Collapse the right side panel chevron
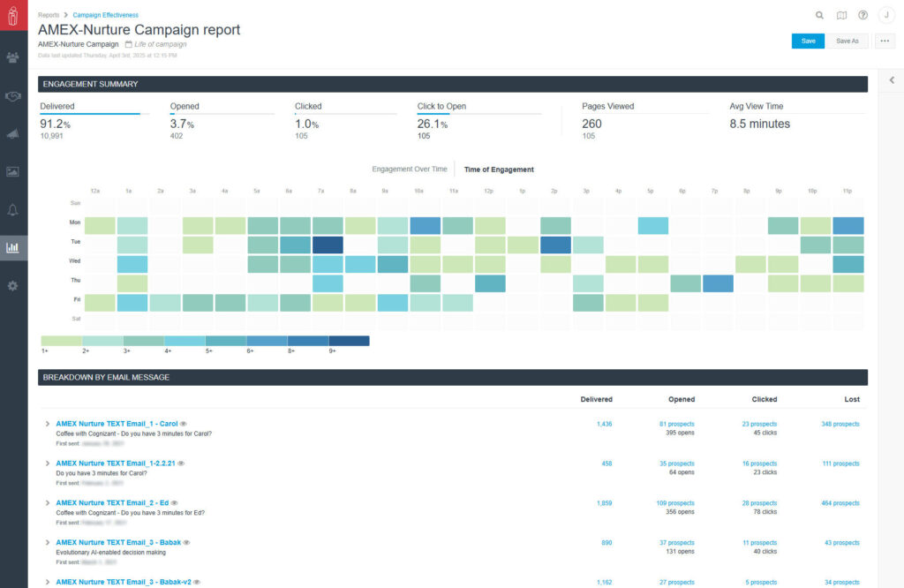 892,80
